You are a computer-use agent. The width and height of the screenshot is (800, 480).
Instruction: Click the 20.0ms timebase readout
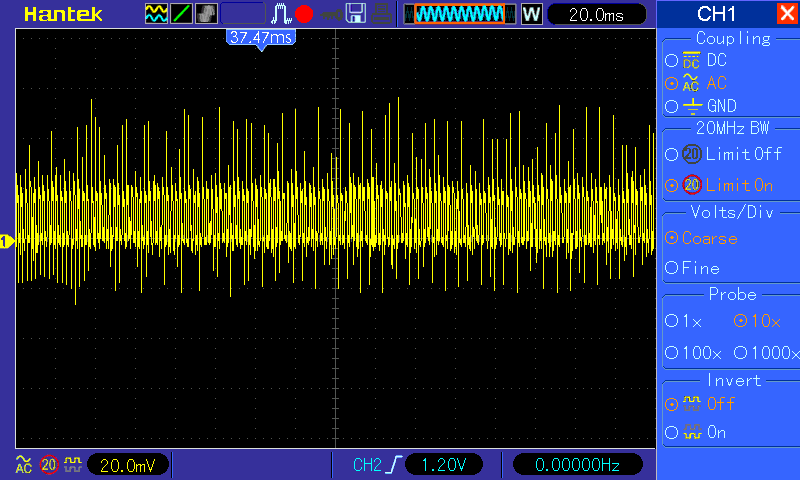[596, 14]
